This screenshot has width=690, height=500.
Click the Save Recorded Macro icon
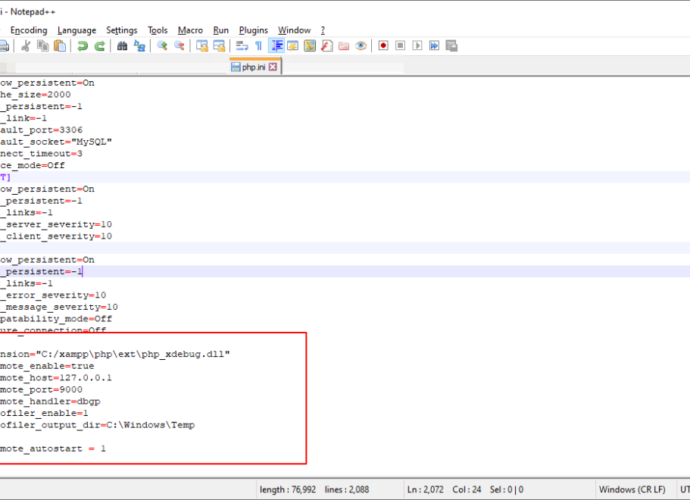(452, 46)
